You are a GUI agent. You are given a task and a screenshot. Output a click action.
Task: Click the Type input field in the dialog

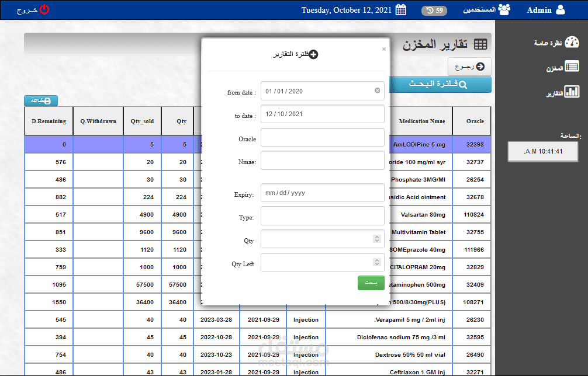(x=323, y=215)
